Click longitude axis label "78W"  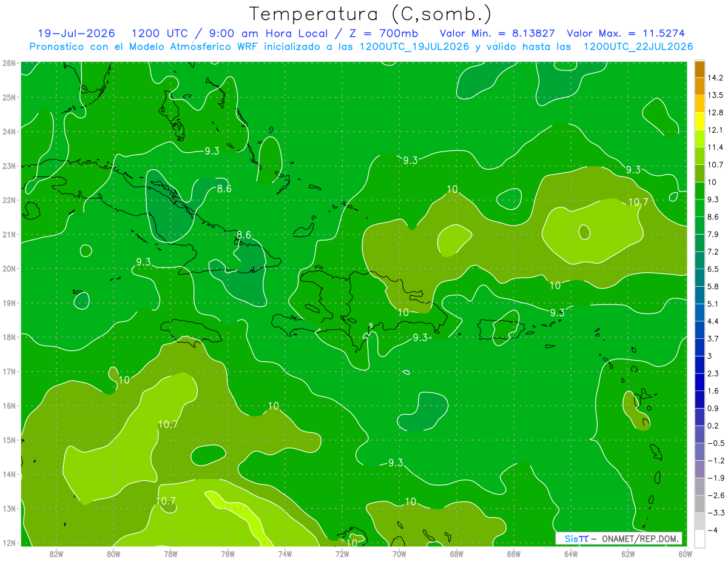click(170, 554)
